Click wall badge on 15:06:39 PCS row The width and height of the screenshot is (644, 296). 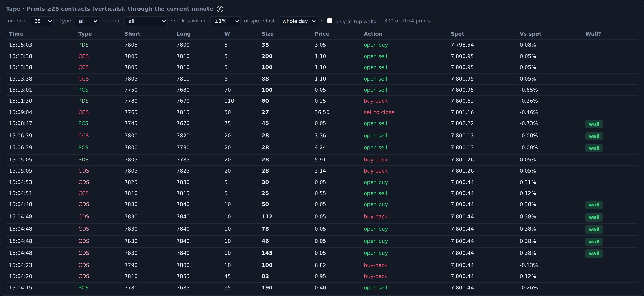coord(594,148)
